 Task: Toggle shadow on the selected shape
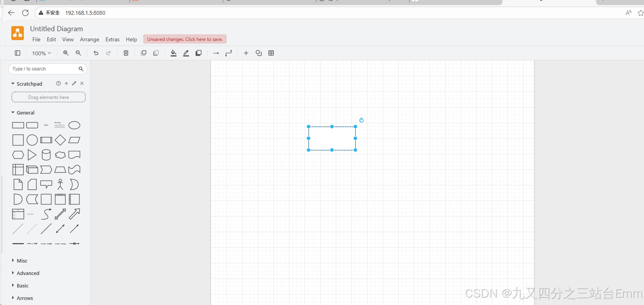199,53
